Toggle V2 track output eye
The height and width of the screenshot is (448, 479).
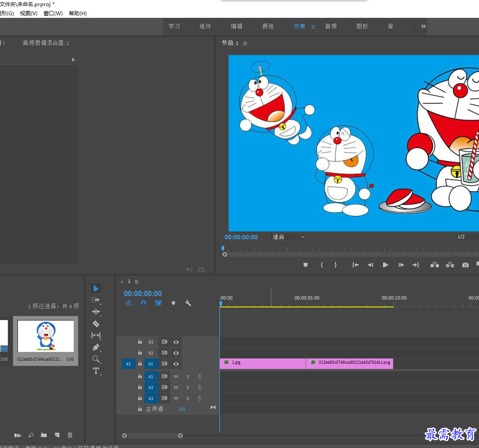tap(176, 353)
